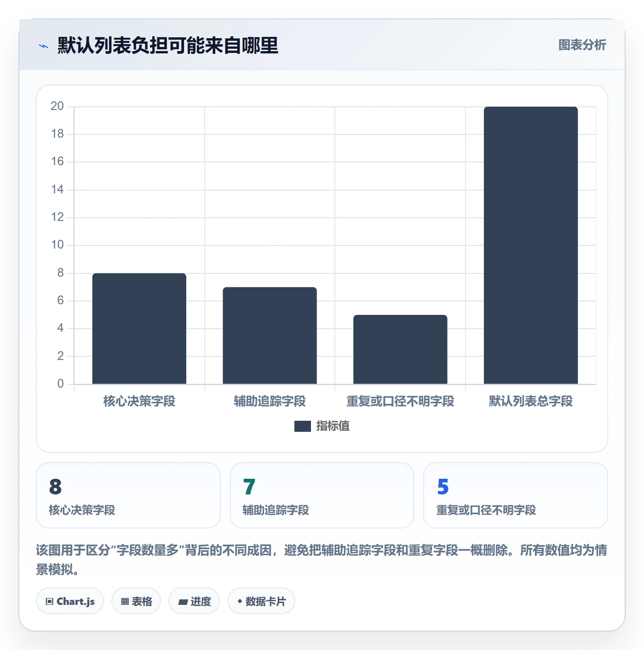Click the 进度 tag chip

pos(194,601)
